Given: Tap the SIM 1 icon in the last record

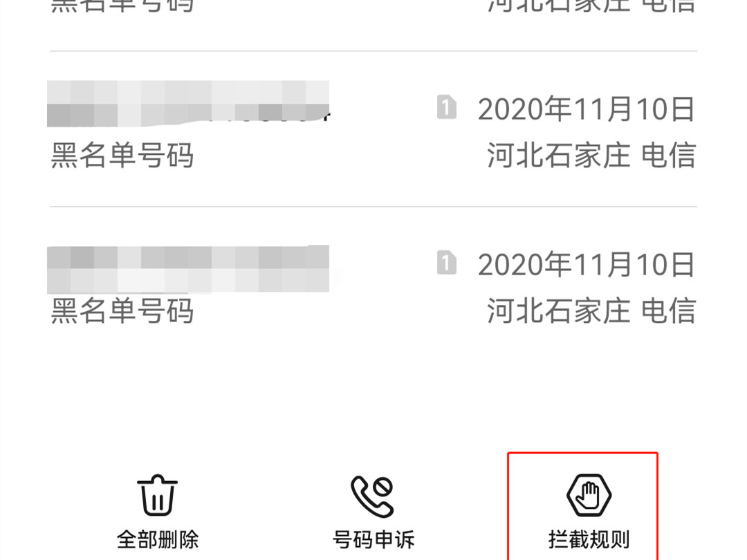Looking at the screenshot, I should coord(446,263).
